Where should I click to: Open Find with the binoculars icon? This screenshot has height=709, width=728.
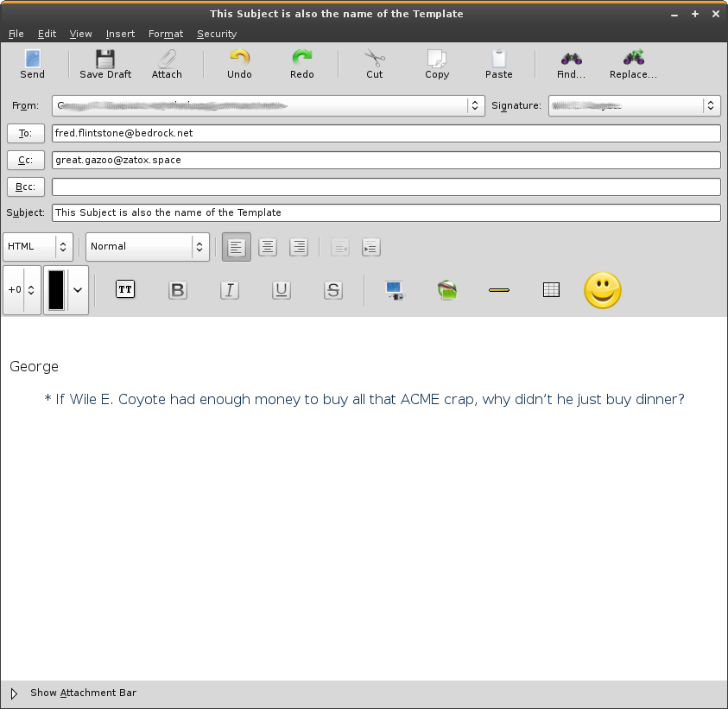pyautogui.click(x=571, y=64)
